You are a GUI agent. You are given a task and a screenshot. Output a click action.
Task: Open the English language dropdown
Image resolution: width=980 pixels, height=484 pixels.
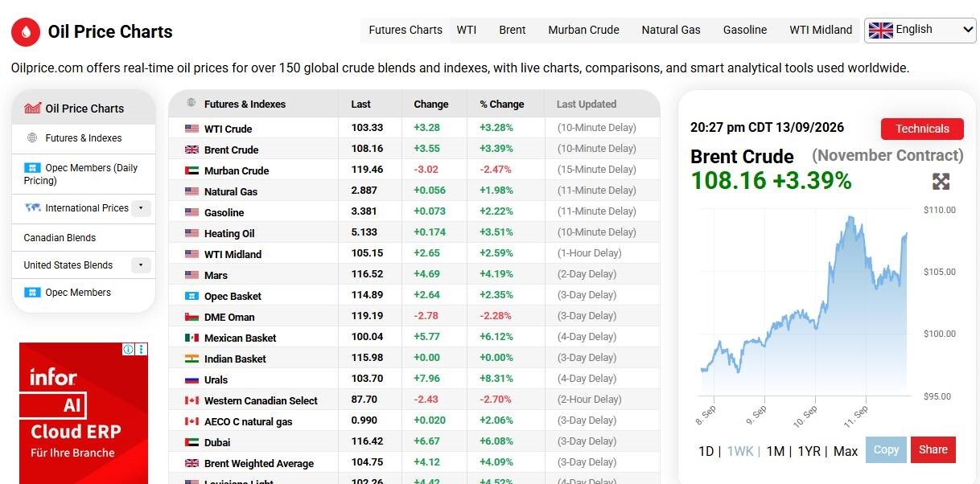(920, 30)
